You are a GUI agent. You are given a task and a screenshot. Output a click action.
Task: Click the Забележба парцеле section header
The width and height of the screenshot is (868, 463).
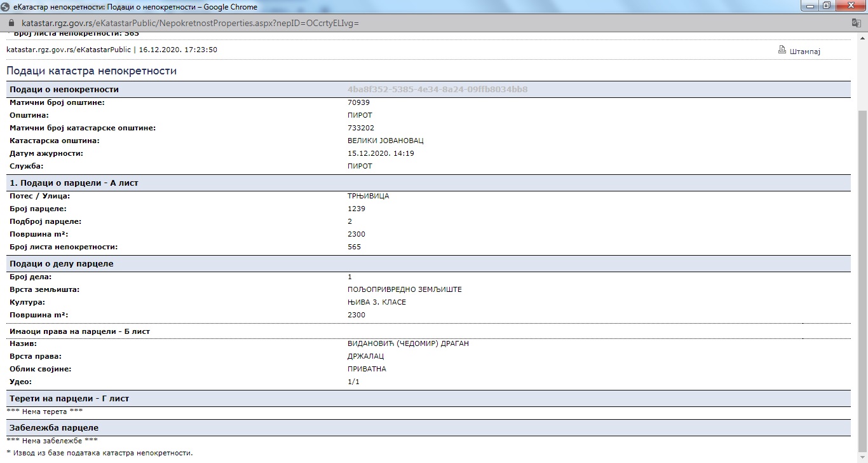(54, 428)
